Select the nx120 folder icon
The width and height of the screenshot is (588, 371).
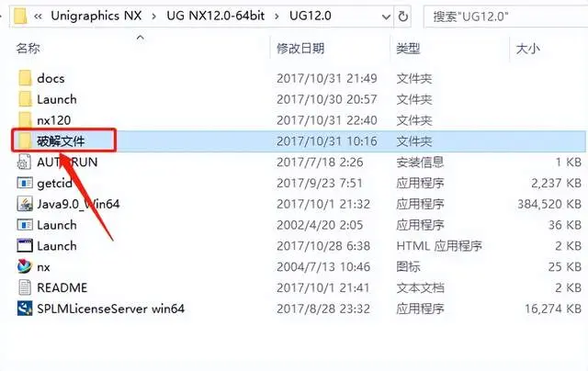point(25,120)
